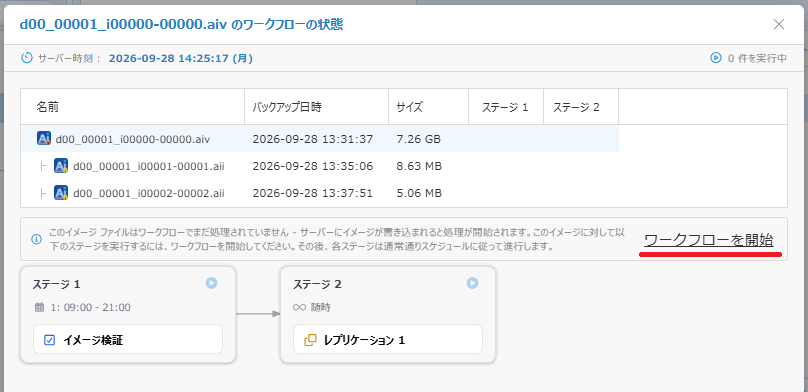The height and width of the screenshot is (392, 808).
Task: Open the レプリケーション 1 task box
Action: click(388, 339)
